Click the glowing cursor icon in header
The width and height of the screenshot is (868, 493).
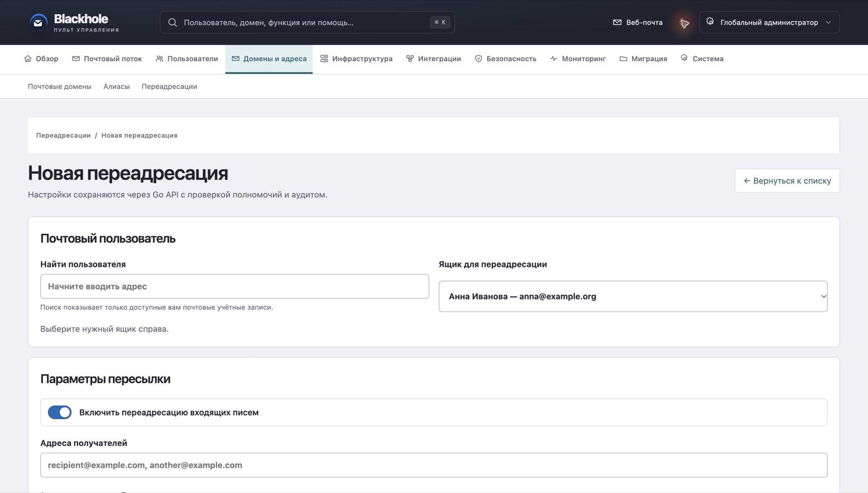[685, 23]
